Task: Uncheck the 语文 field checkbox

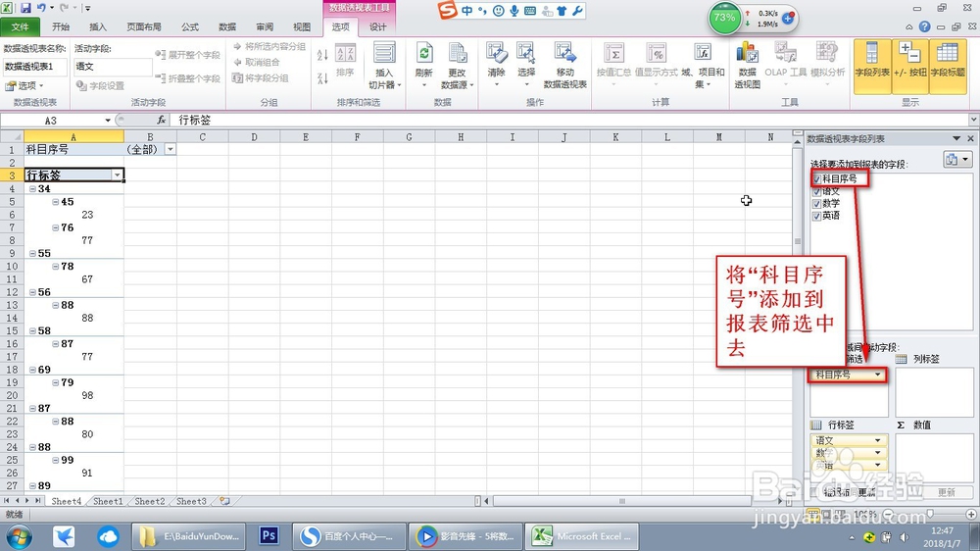Action: click(x=816, y=191)
